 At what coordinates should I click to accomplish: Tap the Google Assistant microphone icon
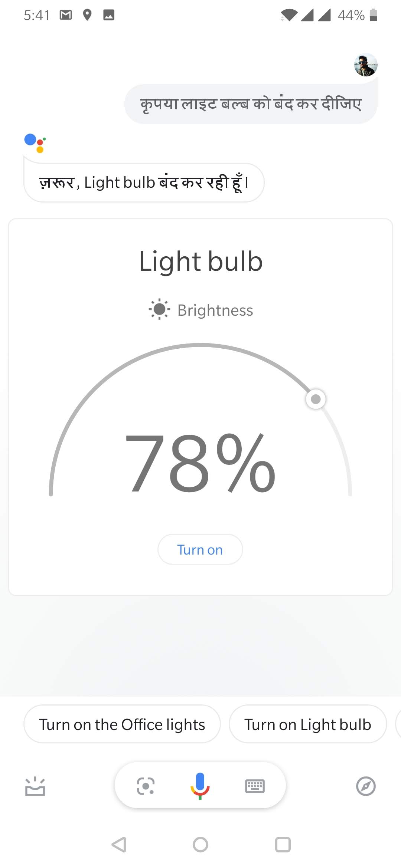pos(200,786)
